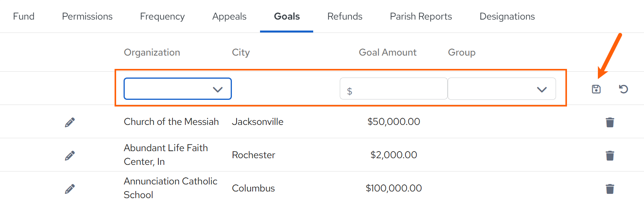
Task: Click the save goal floppy disk icon
Action: (596, 89)
